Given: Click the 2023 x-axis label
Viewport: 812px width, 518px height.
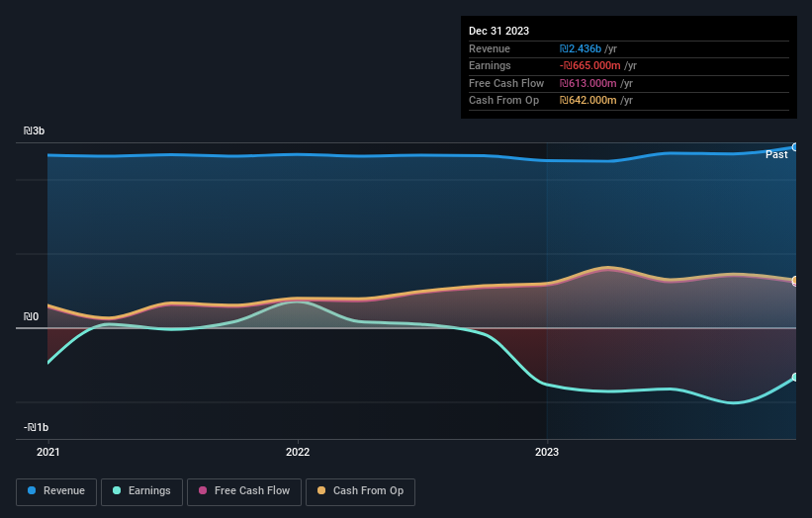Looking at the screenshot, I should [x=547, y=452].
